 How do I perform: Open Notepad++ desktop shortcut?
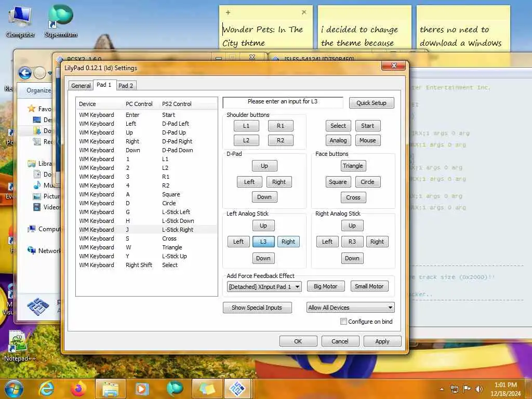click(19, 345)
